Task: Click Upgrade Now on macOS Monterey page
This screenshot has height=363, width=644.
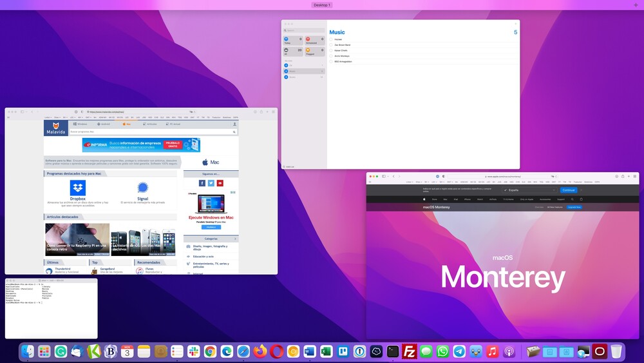Action: (574, 207)
